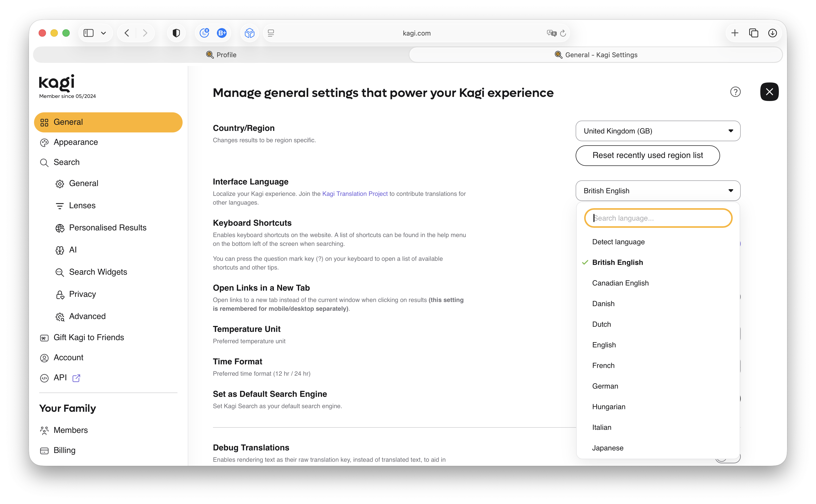Click the Kagi logo in sidebar
The image size is (816, 504).
coord(57,83)
